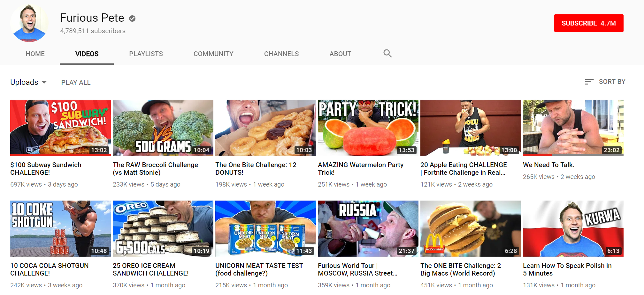Go to the Community tab

click(213, 54)
